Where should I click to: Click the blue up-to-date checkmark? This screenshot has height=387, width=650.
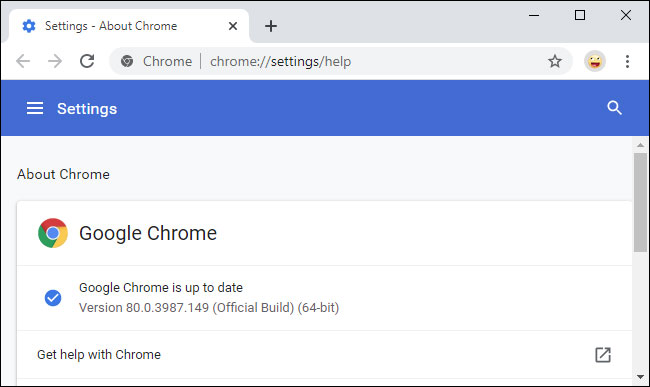(x=53, y=298)
